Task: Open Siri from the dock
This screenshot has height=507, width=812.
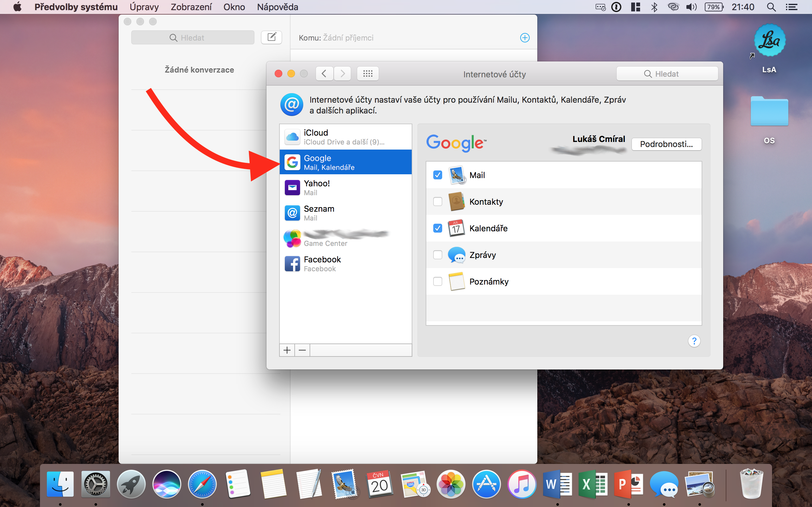Action: pos(167,484)
